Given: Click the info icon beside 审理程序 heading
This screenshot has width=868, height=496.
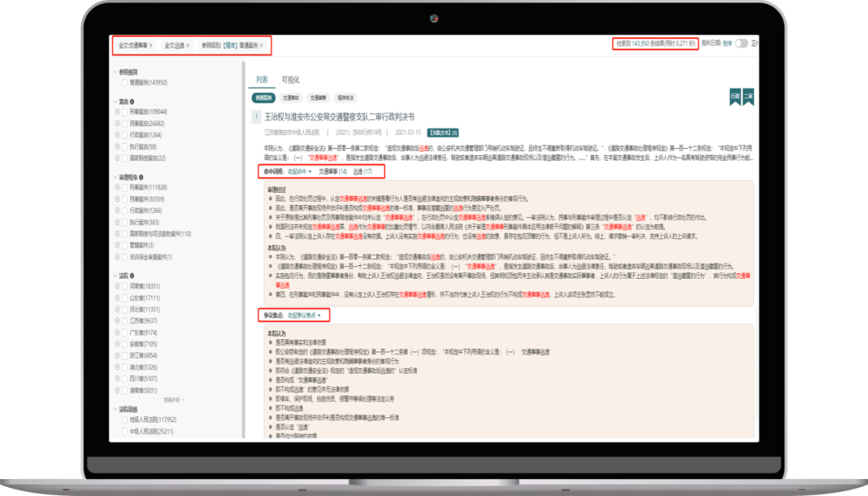Looking at the screenshot, I should pos(141,178).
